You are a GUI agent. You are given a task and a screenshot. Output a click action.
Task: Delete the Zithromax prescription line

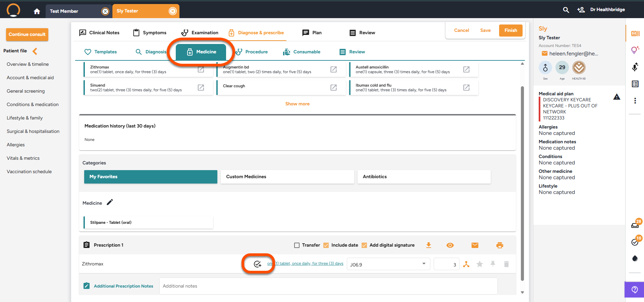click(506, 264)
